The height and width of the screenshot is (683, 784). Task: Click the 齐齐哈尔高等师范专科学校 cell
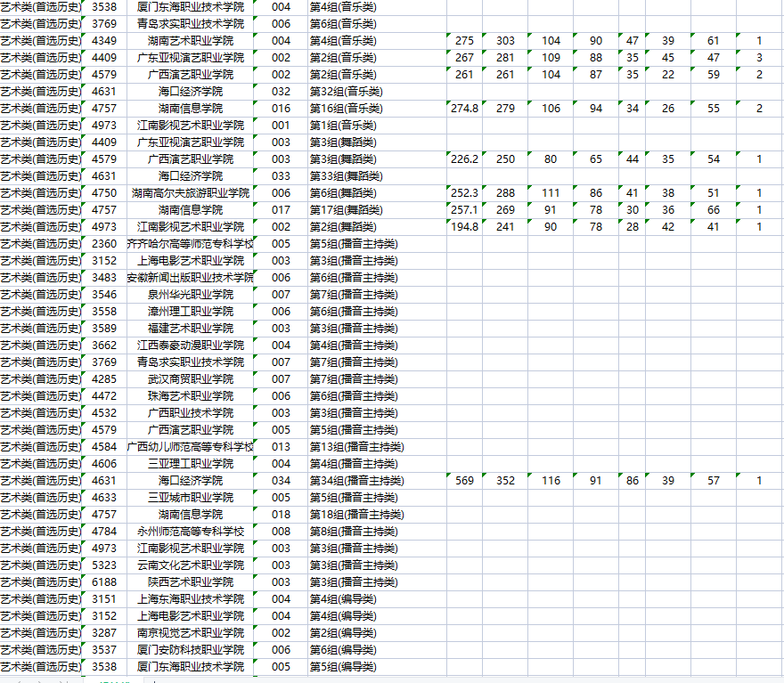(x=190, y=244)
